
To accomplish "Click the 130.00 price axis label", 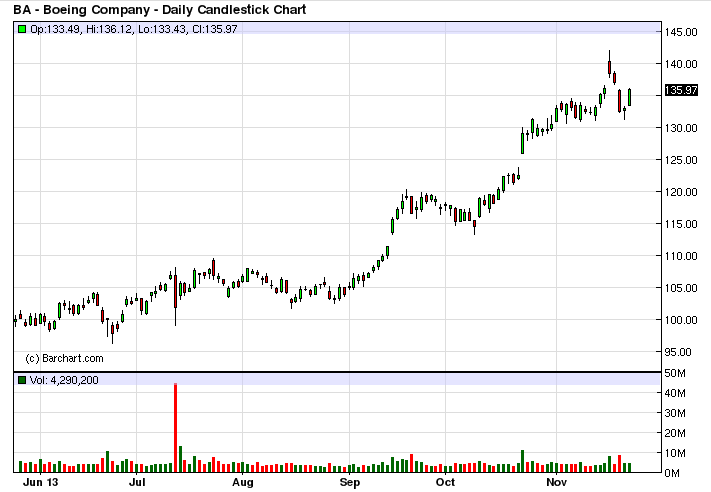I will [x=681, y=128].
